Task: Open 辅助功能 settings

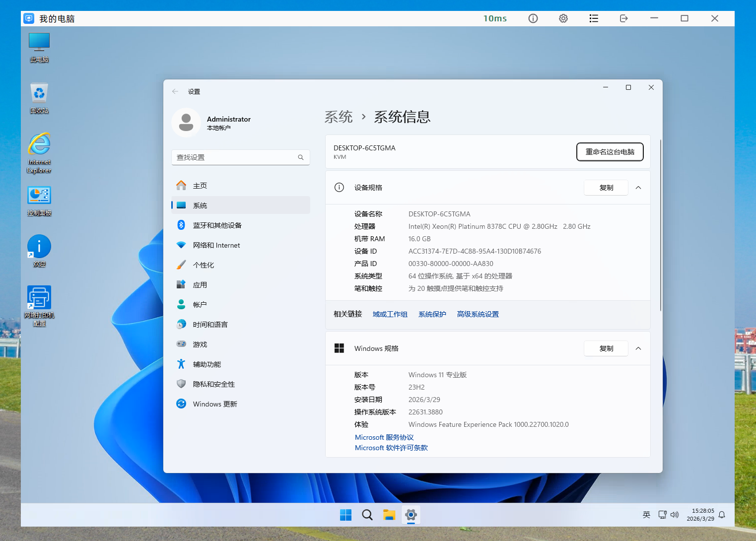Action: tap(241, 364)
